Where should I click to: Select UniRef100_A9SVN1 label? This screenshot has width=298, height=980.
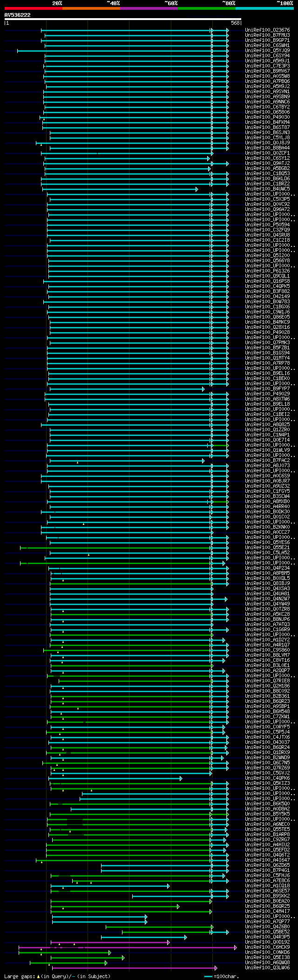pyautogui.click(x=267, y=91)
